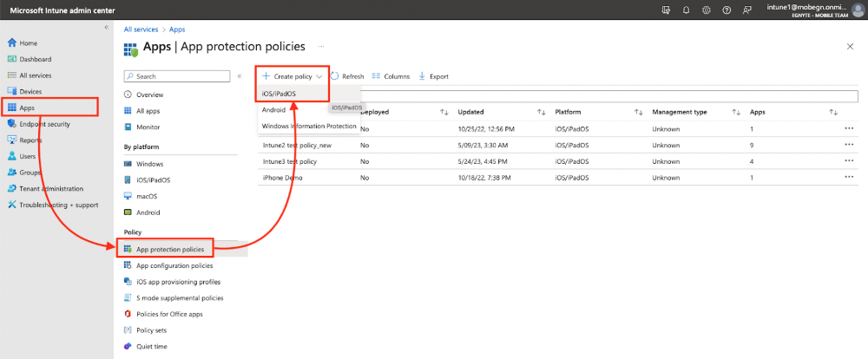Open the Dashboard sidebar icon

point(11,59)
